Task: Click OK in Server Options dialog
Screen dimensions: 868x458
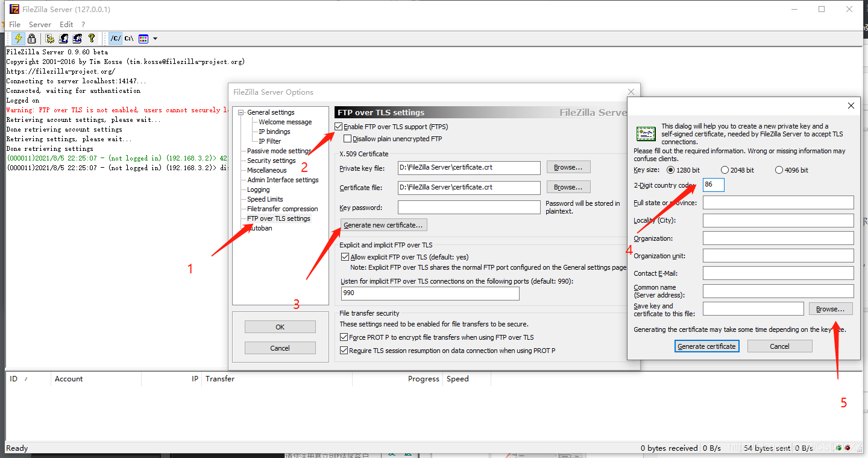Action: click(280, 327)
